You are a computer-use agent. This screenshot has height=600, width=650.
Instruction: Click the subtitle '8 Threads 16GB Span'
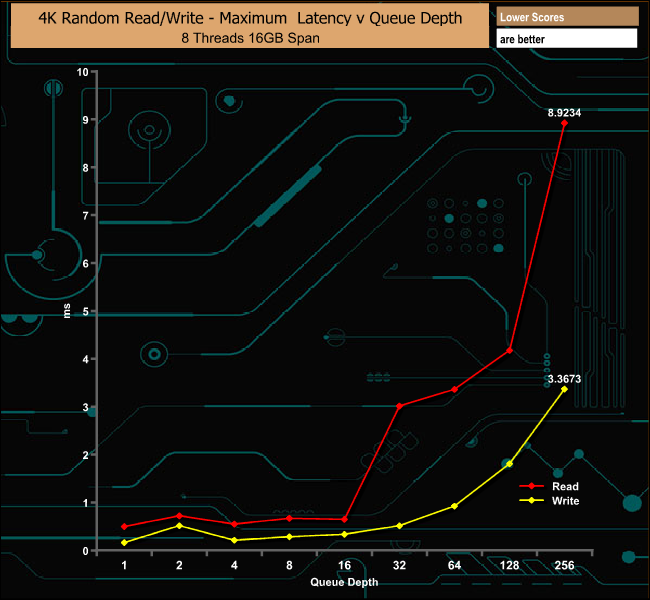(x=250, y=38)
